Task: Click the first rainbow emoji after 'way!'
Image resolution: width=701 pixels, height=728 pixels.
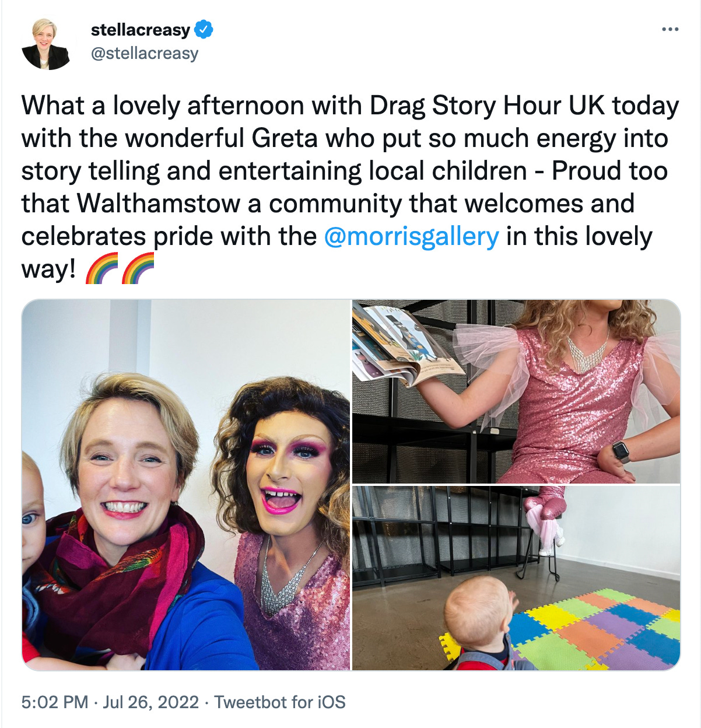Action: coord(101,269)
